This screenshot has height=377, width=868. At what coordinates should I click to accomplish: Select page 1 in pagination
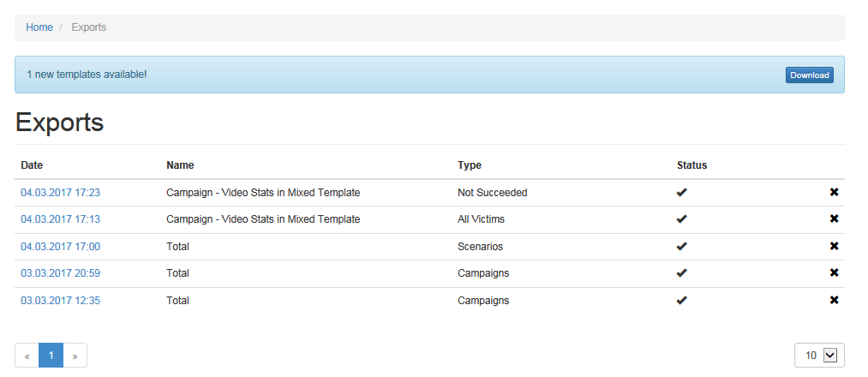click(x=51, y=356)
